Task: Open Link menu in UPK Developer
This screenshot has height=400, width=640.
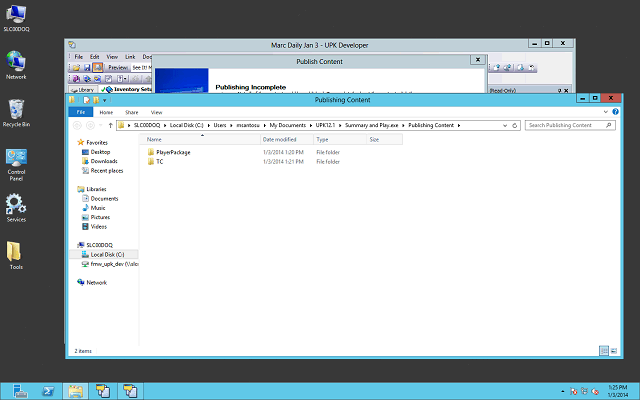Action: [130, 57]
